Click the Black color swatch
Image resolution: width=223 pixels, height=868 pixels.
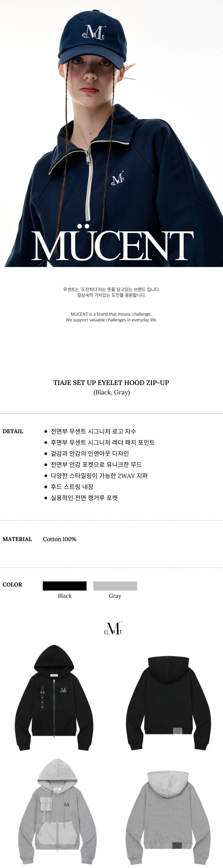(65, 586)
